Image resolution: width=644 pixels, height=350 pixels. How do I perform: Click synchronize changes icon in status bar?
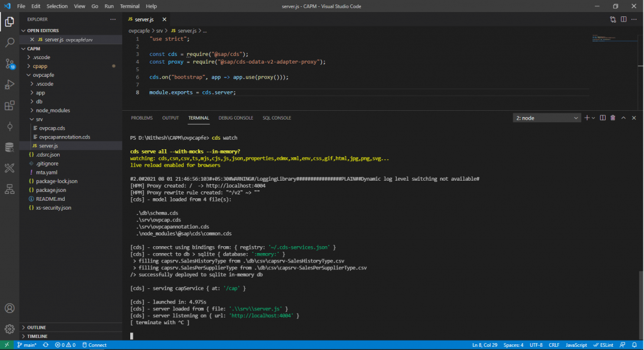pos(45,345)
